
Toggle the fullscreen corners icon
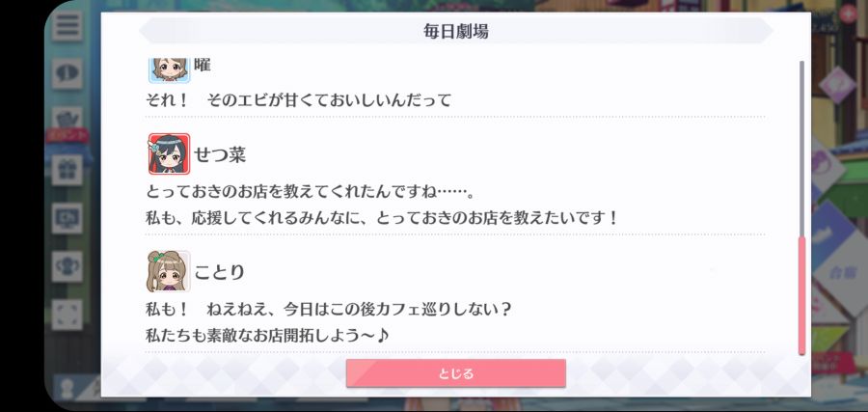point(67,314)
